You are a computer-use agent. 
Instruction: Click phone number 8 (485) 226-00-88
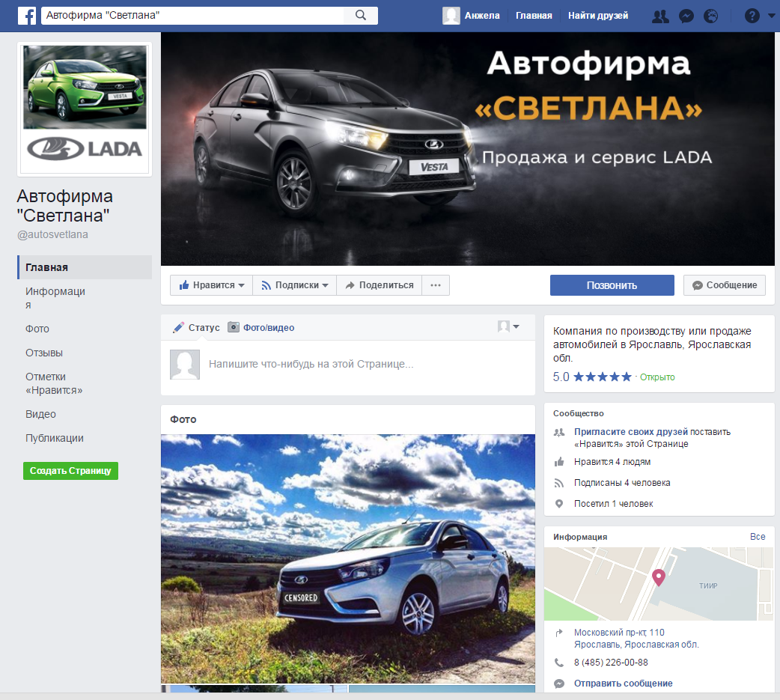point(611,662)
